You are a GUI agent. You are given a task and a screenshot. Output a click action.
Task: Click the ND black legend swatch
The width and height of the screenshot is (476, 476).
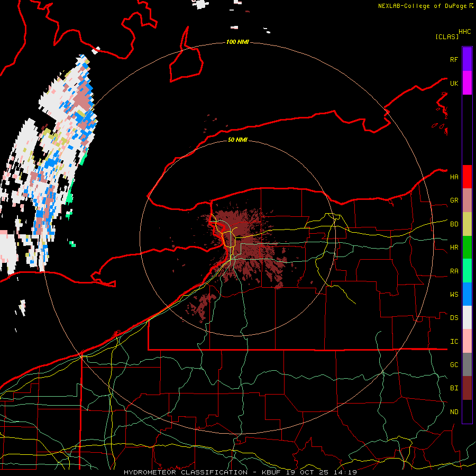[x=467, y=411]
